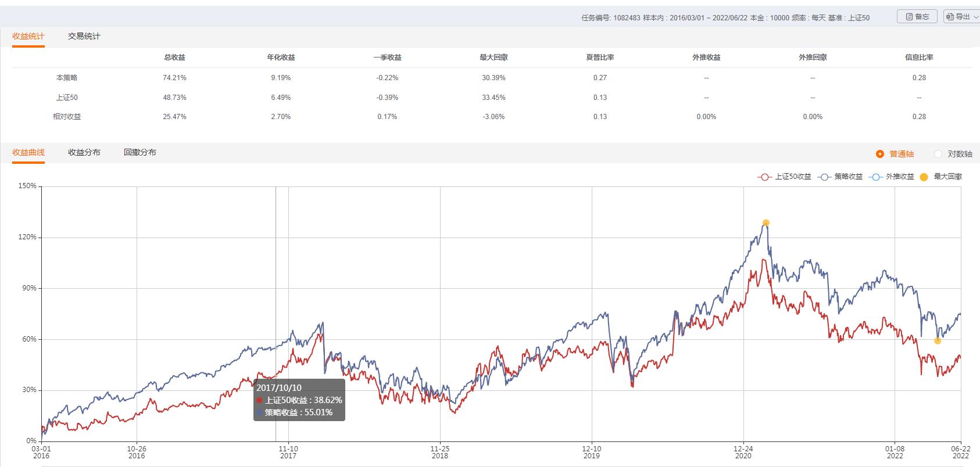Click the 最大回撤 column header
980x467 pixels.
coord(493,58)
